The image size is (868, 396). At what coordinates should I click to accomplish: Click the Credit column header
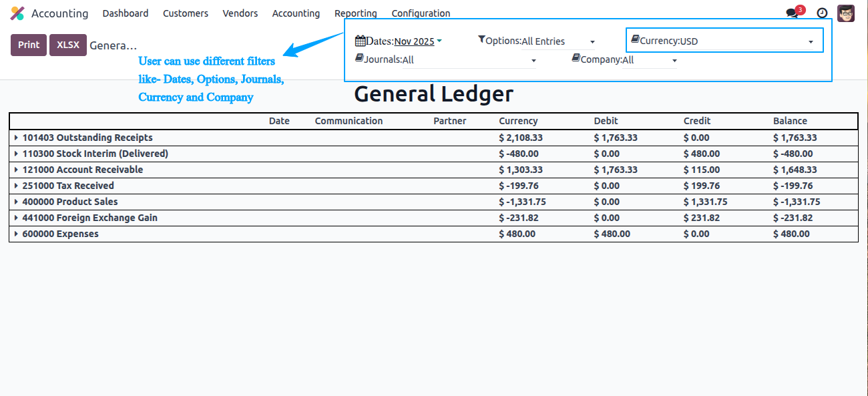697,121
